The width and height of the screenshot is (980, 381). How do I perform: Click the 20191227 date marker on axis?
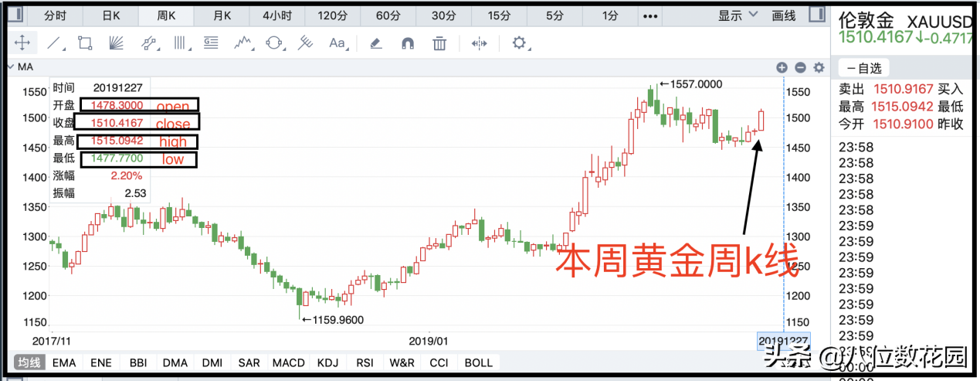[783, 340]
